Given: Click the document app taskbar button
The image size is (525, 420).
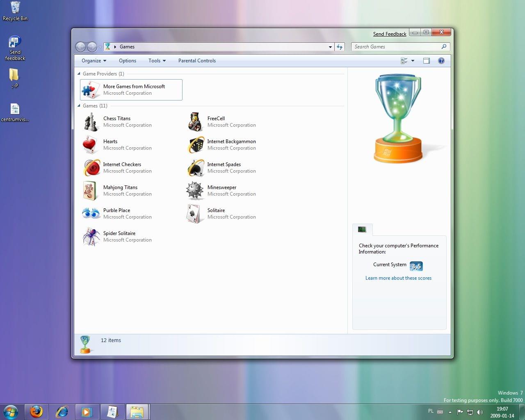Looking at the screenshot, I should pos(112,411).
